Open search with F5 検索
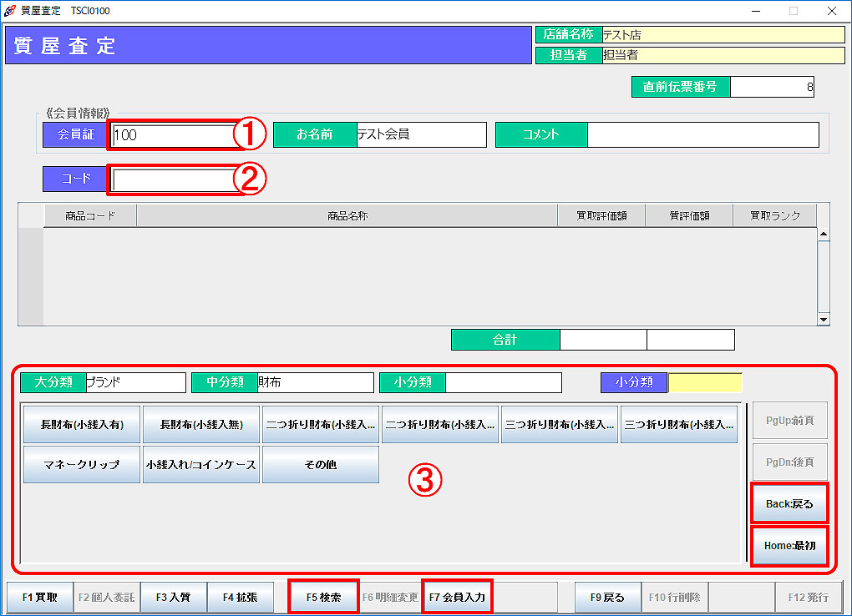The width and height of the screenshot is (852, 616). coord(323,598)
